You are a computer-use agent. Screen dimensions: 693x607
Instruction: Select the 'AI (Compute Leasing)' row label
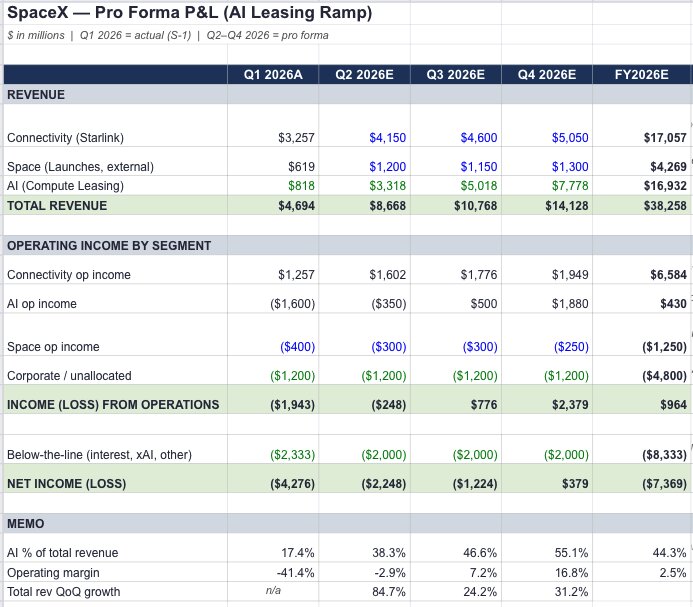click(x=65, y=186)
